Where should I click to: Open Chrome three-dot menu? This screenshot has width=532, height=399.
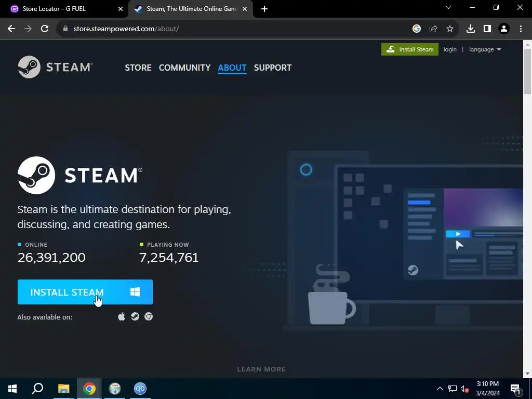(x=521, y=29)
